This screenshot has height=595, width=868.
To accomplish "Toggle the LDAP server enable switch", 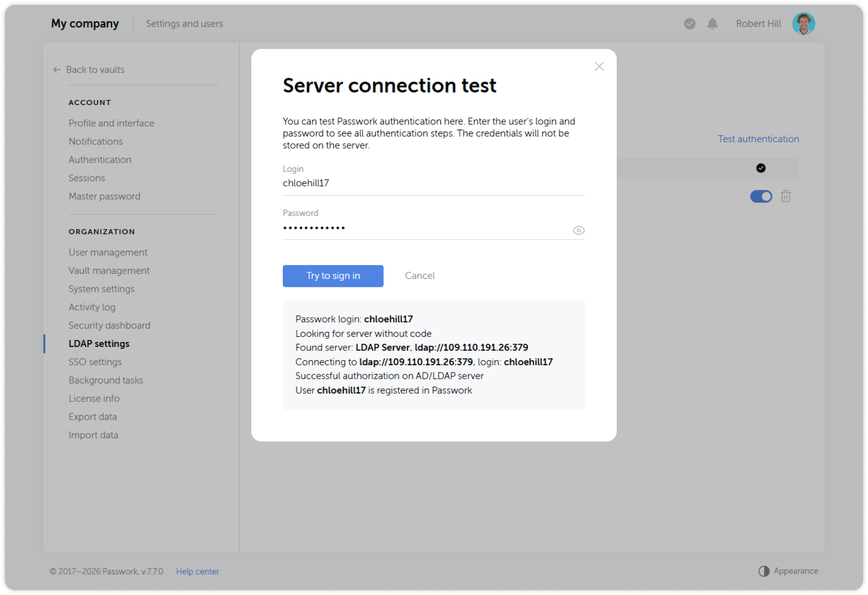I will (x=761, y=197).
